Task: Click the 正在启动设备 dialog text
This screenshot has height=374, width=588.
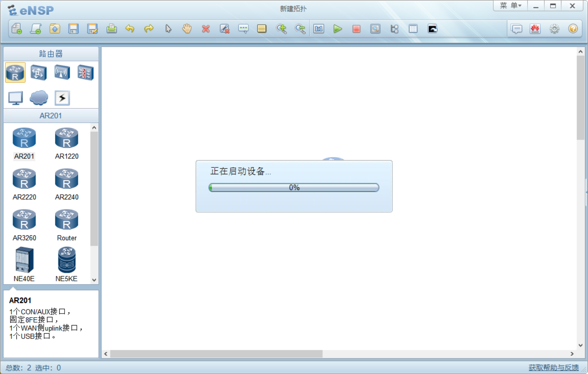Action: point(241,171)
